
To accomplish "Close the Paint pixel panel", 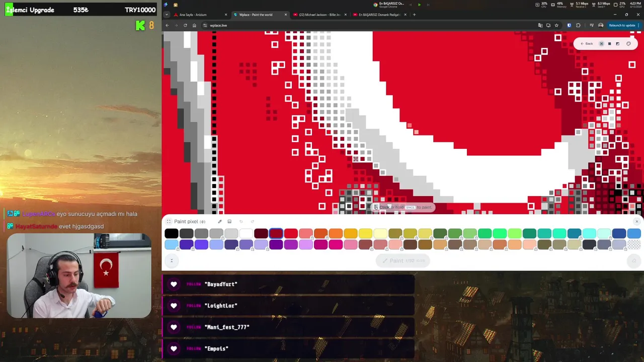I will (636, 221).
